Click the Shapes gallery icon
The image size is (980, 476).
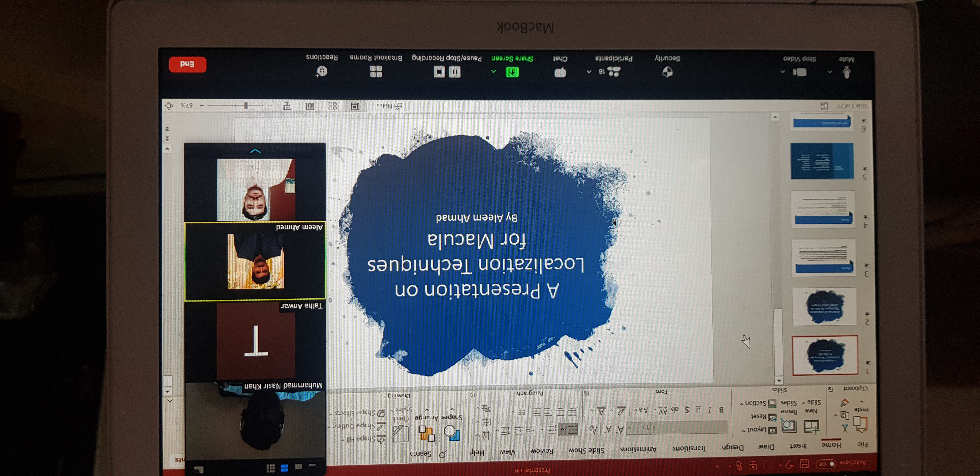click(452, 433)
